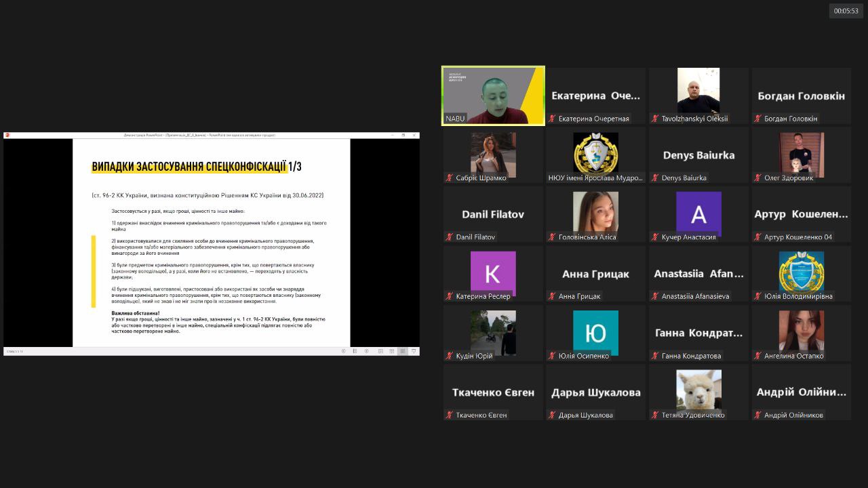Open the slide list menu icon between navigation arrows
Screen dimensions: 868x488
[x=355, y=351]
